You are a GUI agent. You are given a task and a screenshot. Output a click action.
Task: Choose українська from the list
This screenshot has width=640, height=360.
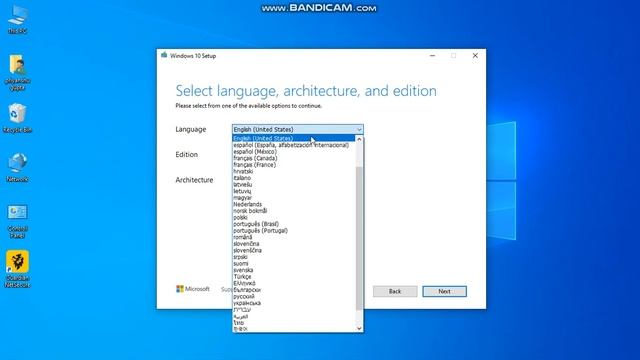tap(294, 303)
